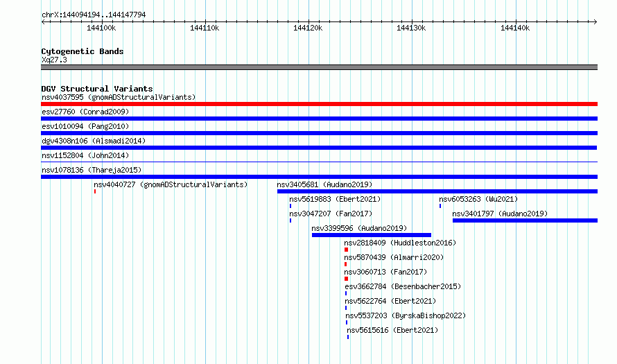Viewport: 617px width, 364px height.
Task: Select the nsv3399596 (Audano2019) label
Action: coord(359,228)
